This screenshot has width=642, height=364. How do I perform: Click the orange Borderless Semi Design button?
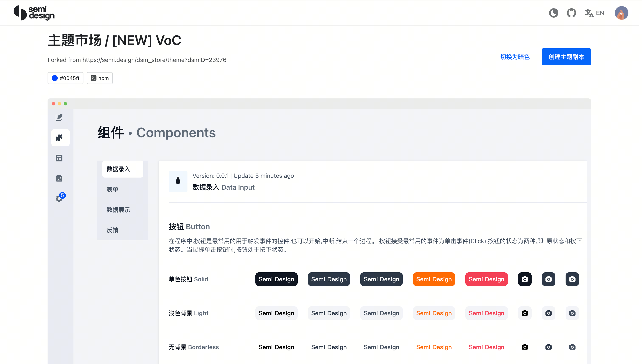click(x=434, y=347)
